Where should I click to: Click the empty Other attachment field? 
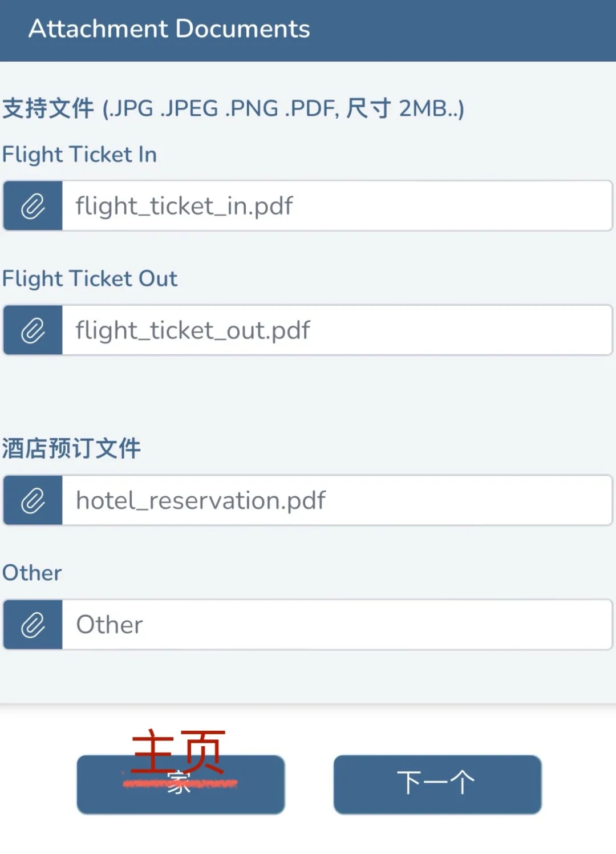click(x=337, y=625)
